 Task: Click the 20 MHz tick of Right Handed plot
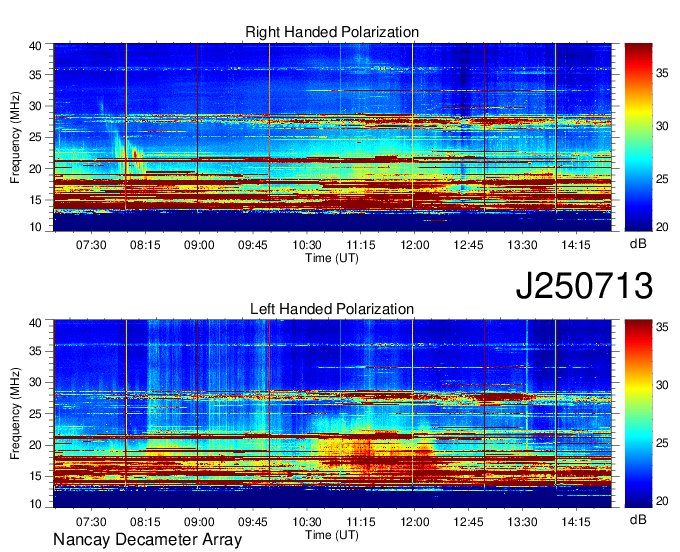pyautogui.click(x=35, y=169)
